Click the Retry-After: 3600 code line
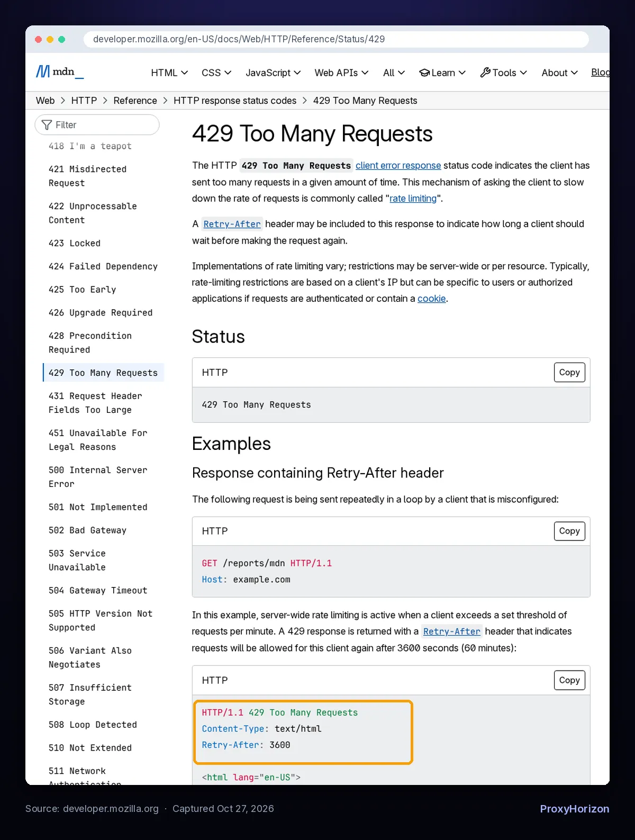Viewport: 635px width, 840px height. coord(246,745)
